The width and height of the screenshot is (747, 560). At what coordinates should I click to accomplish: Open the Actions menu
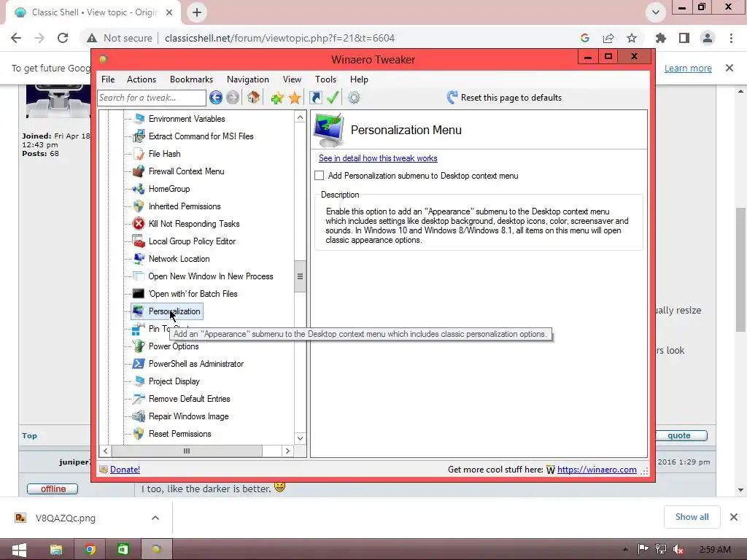(142, 79)
